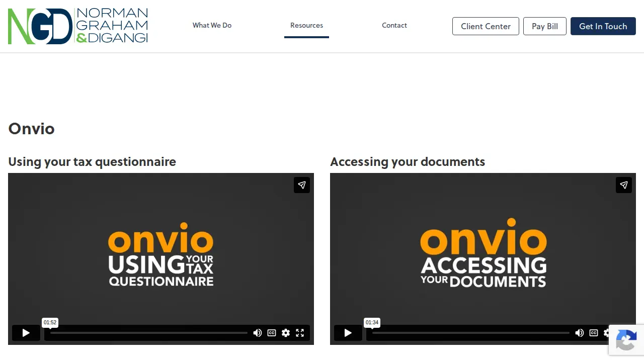
Task: Toggle closed captions on Accessing documents video
Action: [594, 333]
